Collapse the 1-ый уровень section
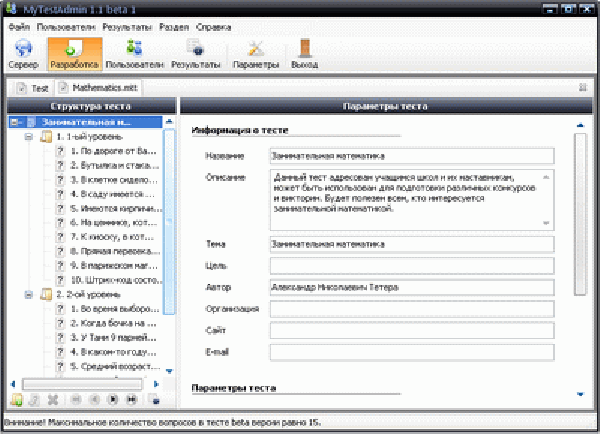 [29, 137]
